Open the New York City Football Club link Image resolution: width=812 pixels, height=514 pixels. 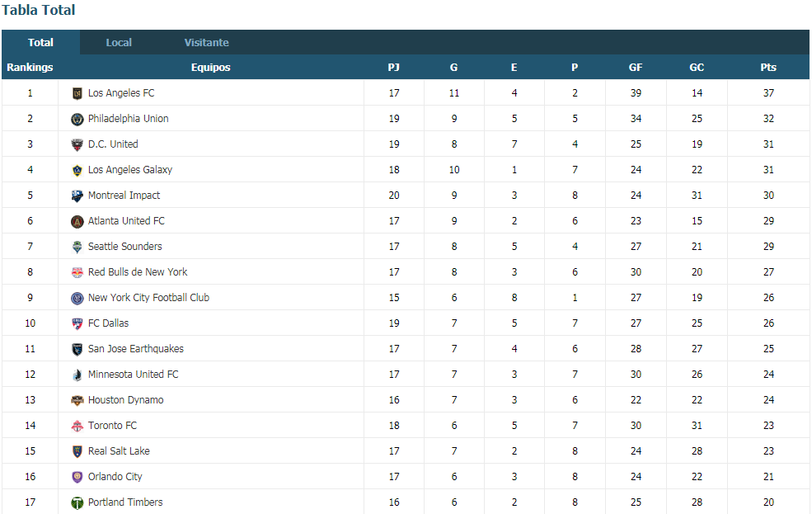[148, 297]
